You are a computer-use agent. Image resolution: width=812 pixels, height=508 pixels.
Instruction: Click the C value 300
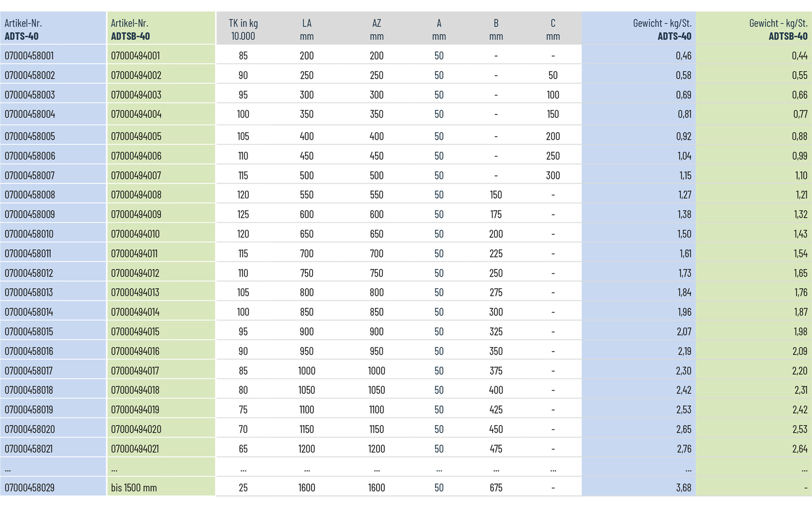553,176
